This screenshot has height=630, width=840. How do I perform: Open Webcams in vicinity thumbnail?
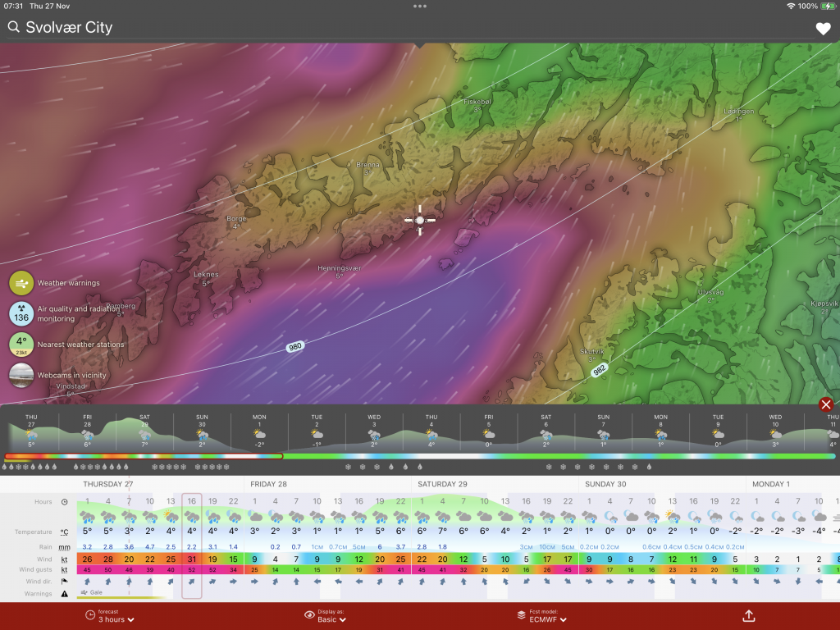click(21, 376)
